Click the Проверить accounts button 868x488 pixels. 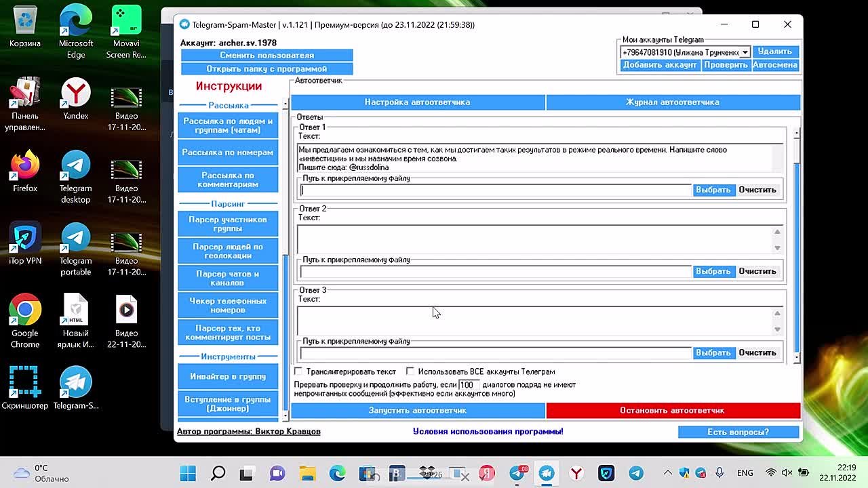(726, 65)
